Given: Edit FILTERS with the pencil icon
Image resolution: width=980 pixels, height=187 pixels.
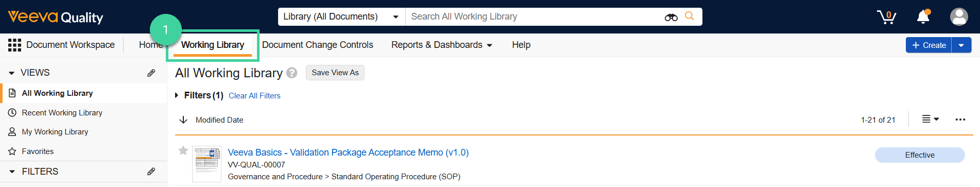Looking at the screenshot, I should [151, 171].
